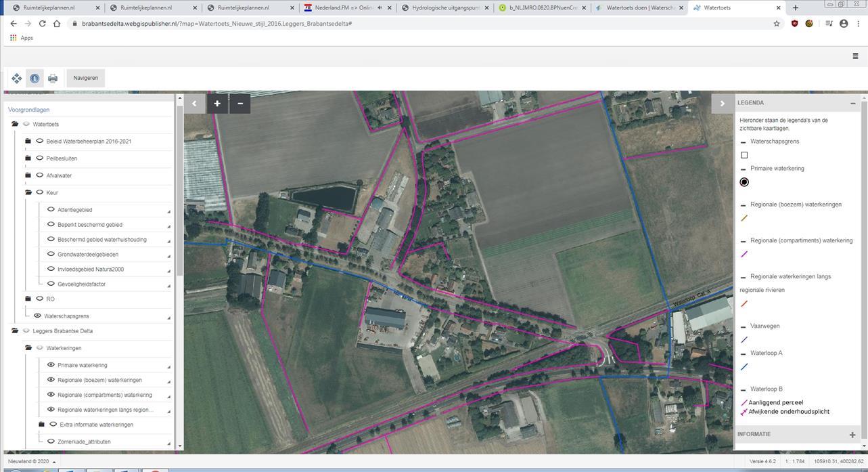Show Beschermd gebied waterhuishouding layer

[51, 239]
